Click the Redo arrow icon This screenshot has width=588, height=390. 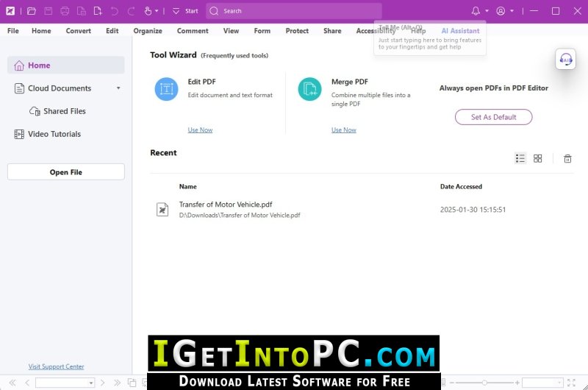(x=131, y=11)
